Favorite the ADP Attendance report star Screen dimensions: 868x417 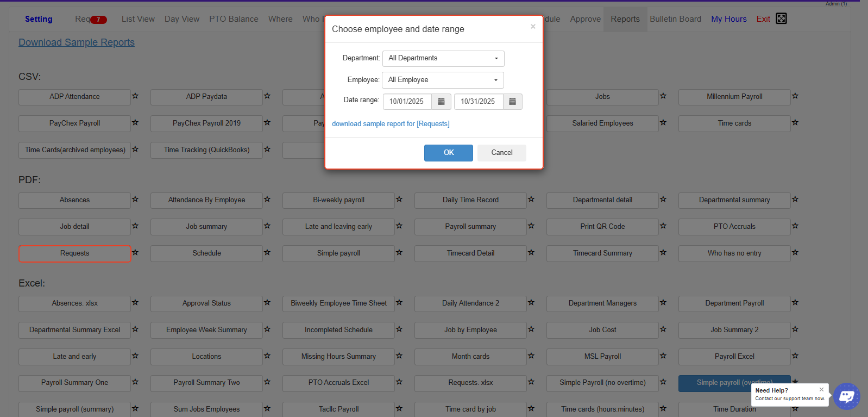(135, 96)
